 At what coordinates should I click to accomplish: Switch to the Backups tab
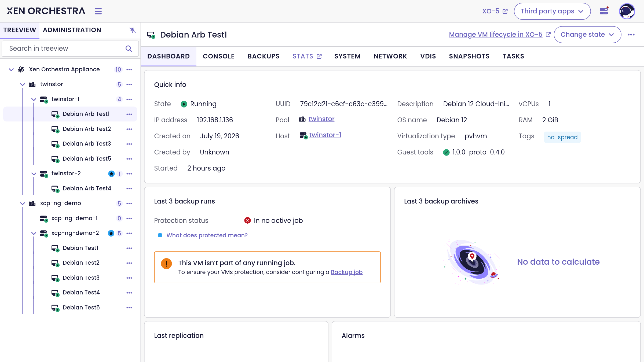coord(264,56)
